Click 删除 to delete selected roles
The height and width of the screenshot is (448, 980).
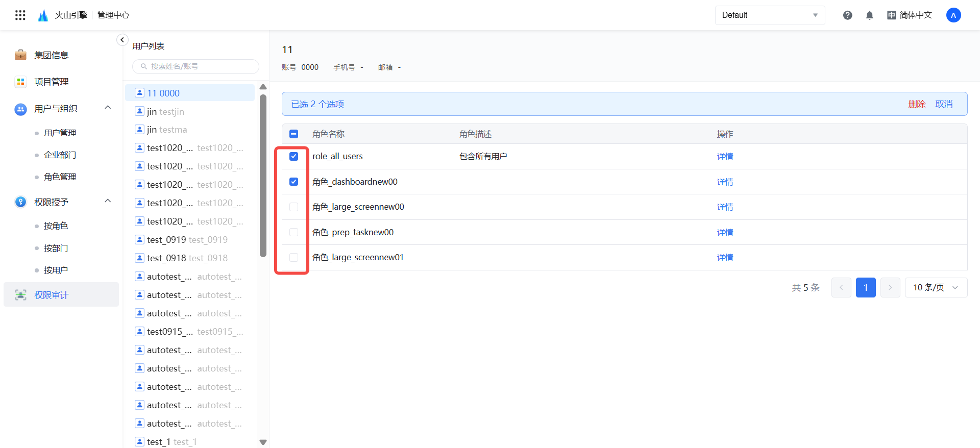coord(917,104)
